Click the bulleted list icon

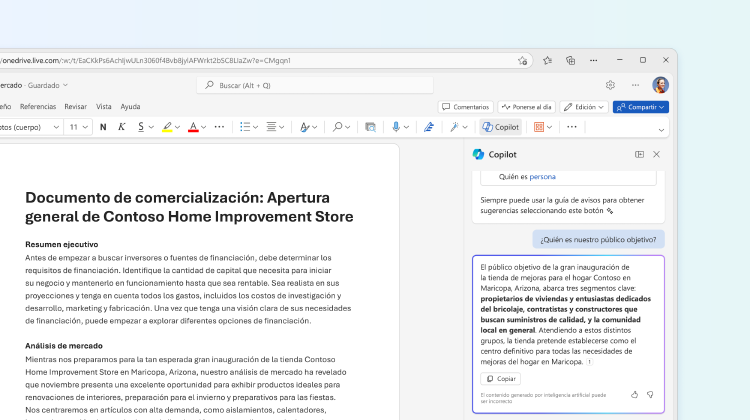244,127
